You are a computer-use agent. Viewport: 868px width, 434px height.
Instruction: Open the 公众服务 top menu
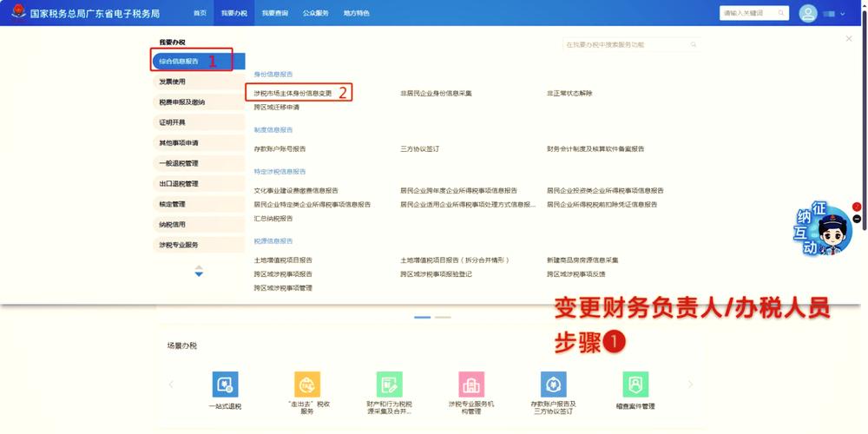click(315, 13)
